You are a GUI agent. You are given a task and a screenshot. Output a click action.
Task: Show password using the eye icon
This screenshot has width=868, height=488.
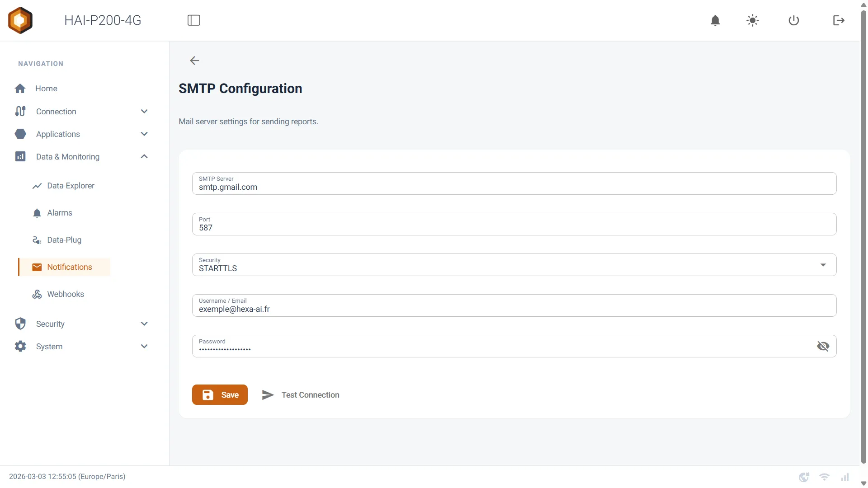pos(823,346)
